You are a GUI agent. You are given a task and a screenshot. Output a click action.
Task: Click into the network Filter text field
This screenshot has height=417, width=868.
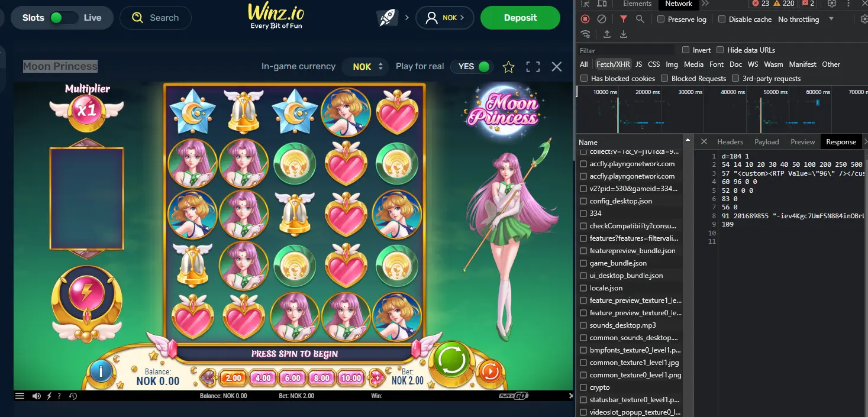(626, 50)
